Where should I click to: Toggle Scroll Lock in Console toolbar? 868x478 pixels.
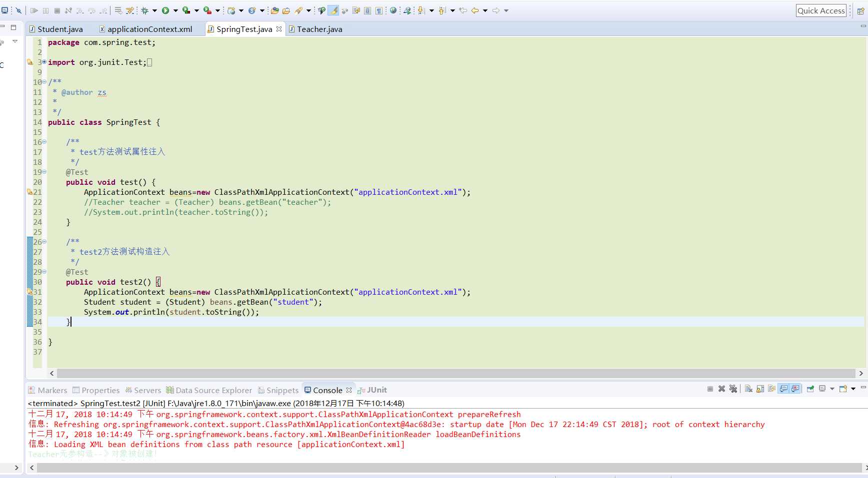click(x=760, y=389)
